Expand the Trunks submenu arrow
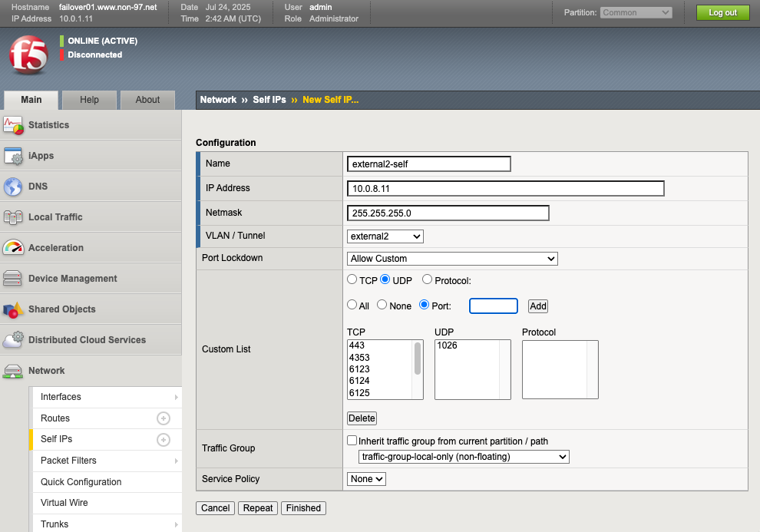This screenshot has width=760, height=532. (x=176, y=525)
